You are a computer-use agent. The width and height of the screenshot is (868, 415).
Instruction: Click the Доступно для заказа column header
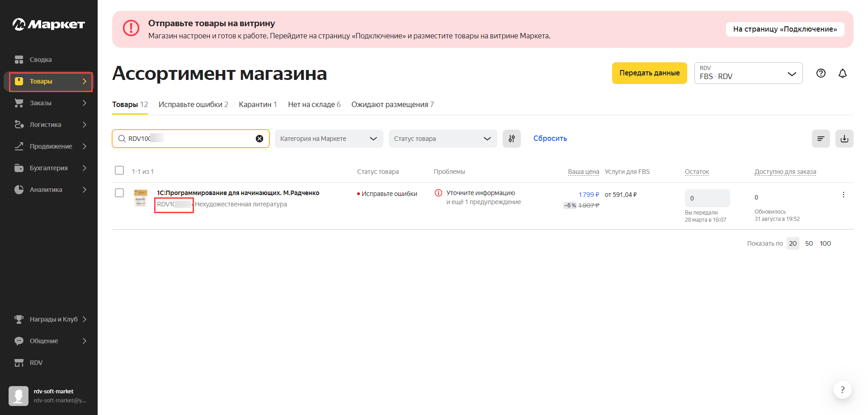785,172
